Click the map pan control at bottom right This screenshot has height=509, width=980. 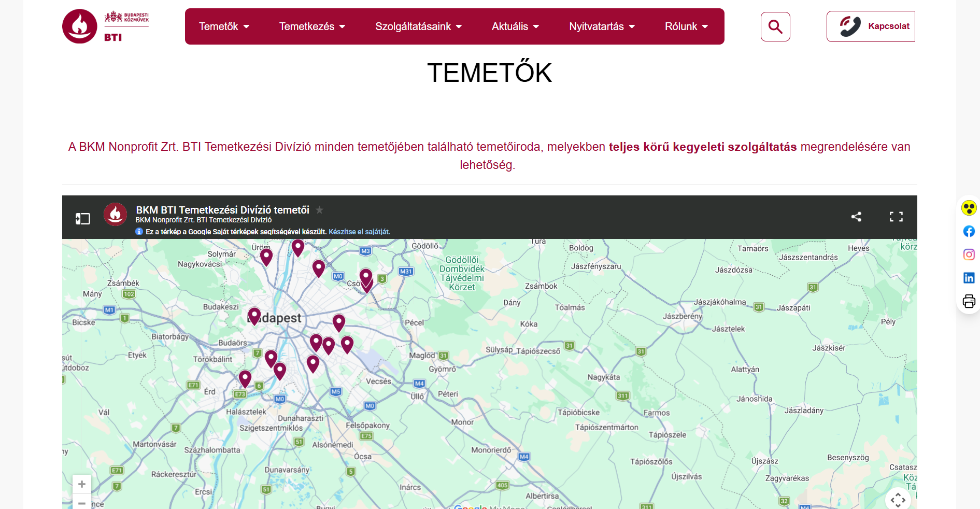click(x=898, y=499)
